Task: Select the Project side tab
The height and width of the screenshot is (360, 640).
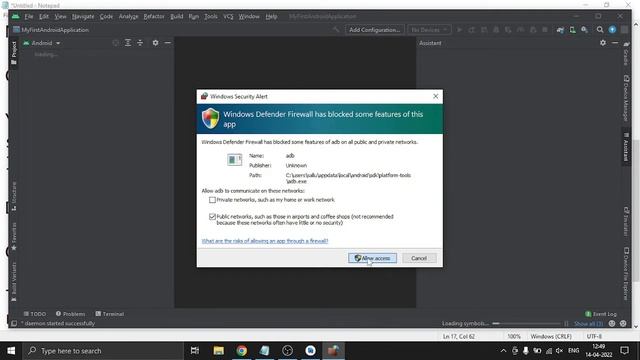Action: tap(14, 53)
